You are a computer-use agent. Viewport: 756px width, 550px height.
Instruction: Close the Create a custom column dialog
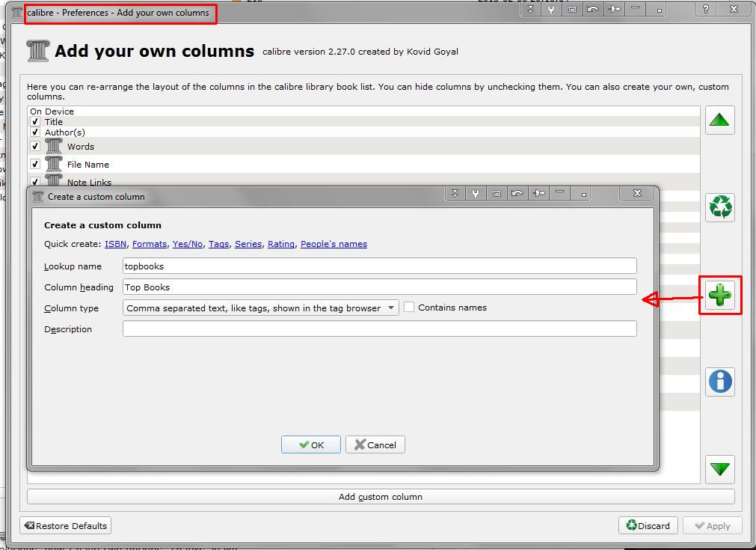pos(637,193)
